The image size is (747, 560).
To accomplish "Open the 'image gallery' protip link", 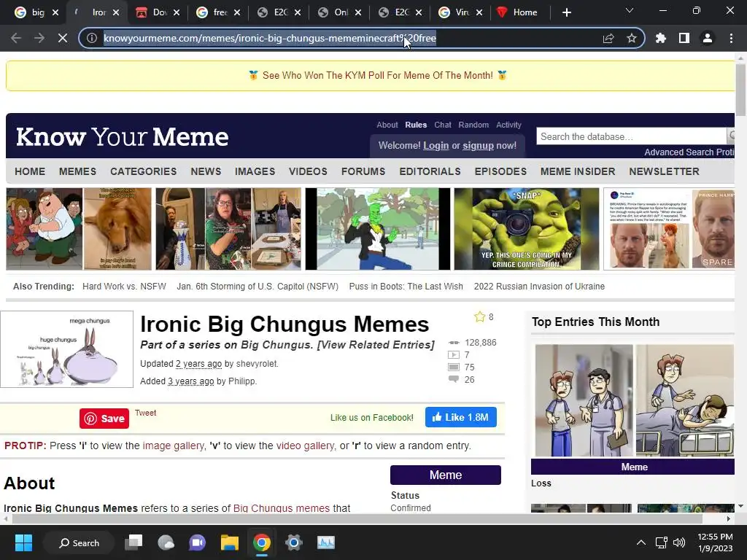I will click(x=174, y=446).
